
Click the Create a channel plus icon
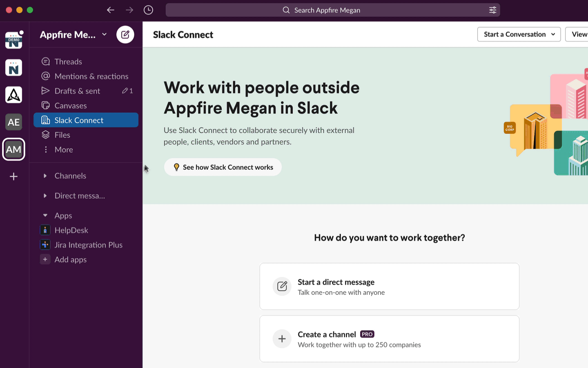pyautogui.click(x=282, y=339)
